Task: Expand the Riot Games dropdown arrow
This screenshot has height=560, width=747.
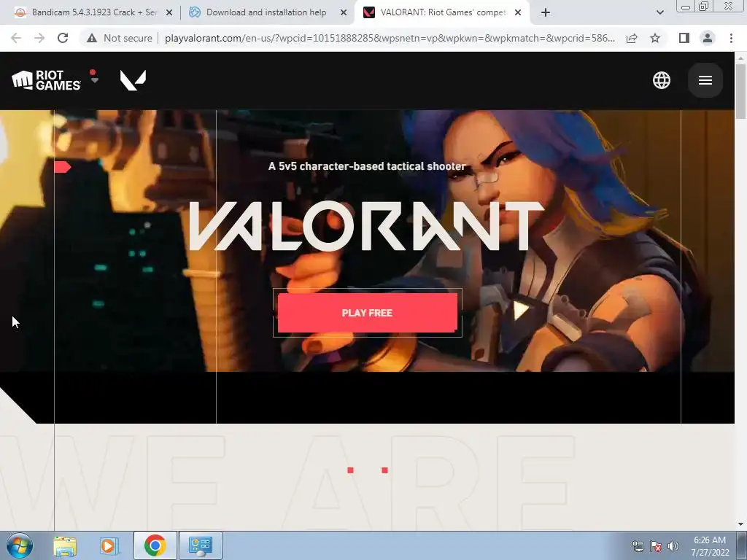Action: tap(94, 80)
